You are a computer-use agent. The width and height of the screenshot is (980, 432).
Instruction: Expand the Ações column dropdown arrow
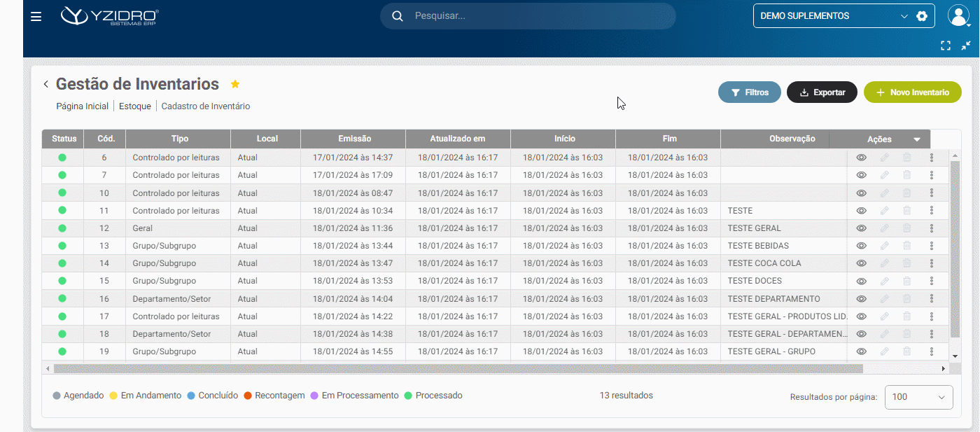click(916, 139)
